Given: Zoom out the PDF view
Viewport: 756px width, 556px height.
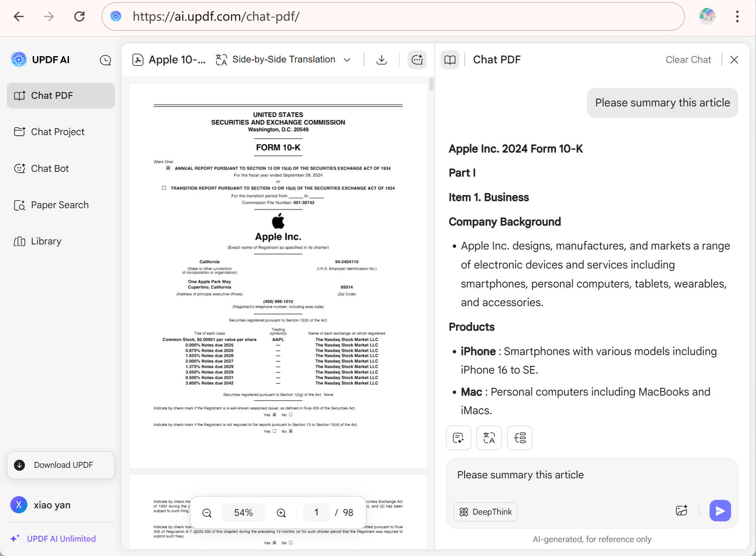Looking at the screenshot, I should [207, 513].
